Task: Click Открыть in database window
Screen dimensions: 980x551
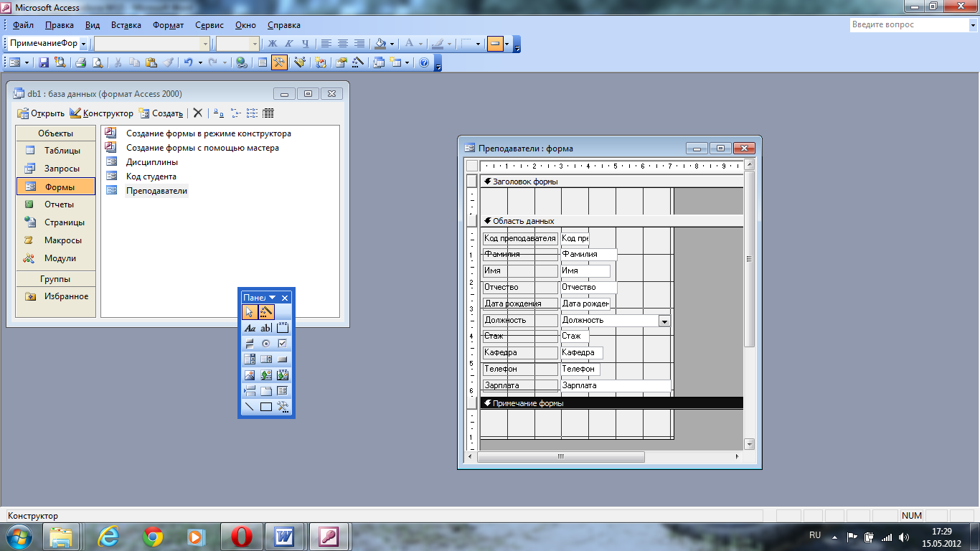Action: (x=41, y=113)
